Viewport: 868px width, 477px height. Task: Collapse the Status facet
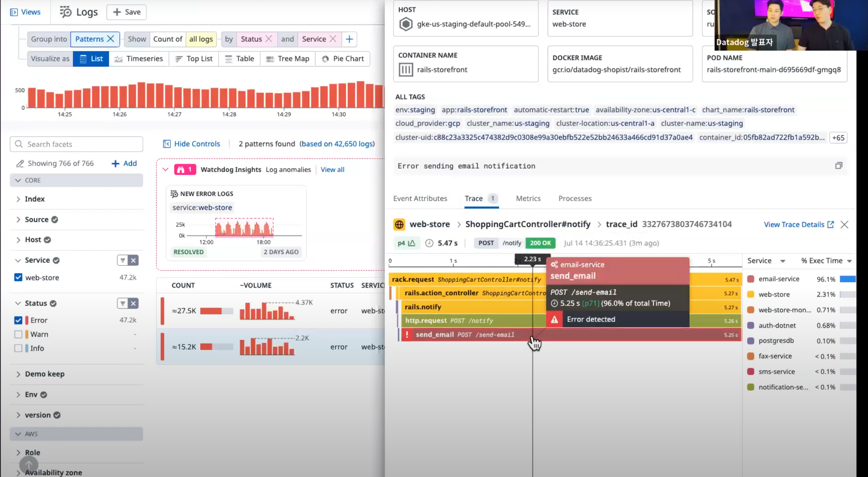click(18, 304)
